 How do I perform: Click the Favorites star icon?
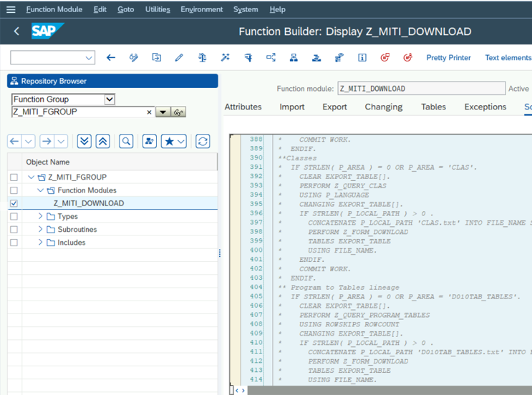[x=169, y=142]
